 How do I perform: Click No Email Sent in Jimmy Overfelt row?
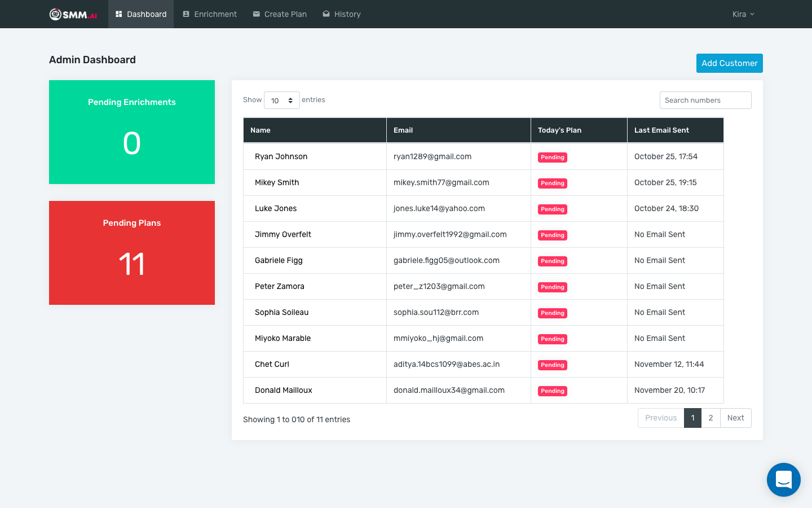click(x=660, y=234)
